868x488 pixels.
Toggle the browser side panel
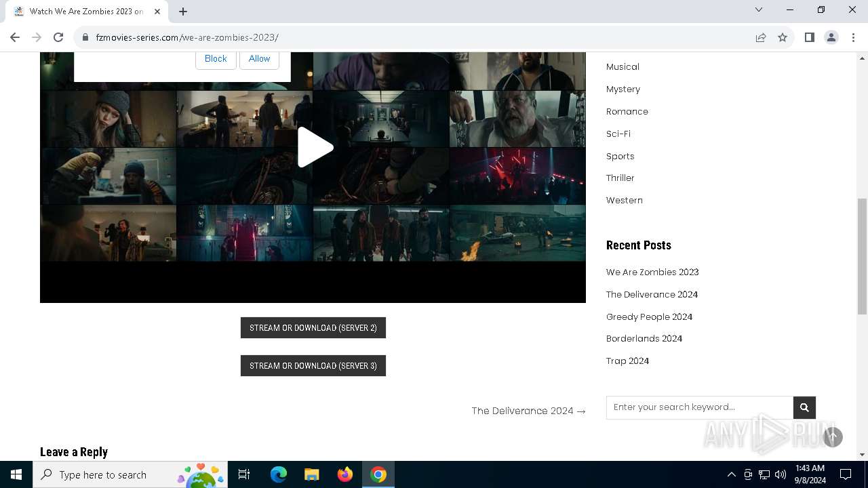(x=809, y=37)
